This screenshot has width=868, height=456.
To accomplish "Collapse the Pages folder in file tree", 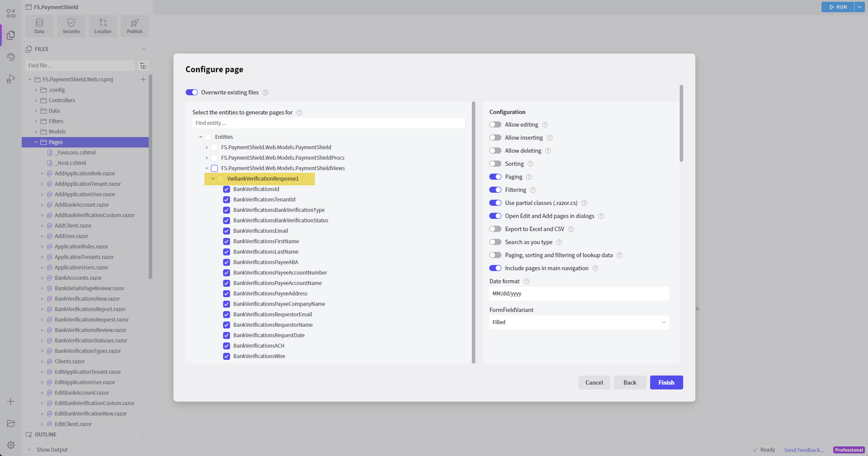I will point(36,142).
